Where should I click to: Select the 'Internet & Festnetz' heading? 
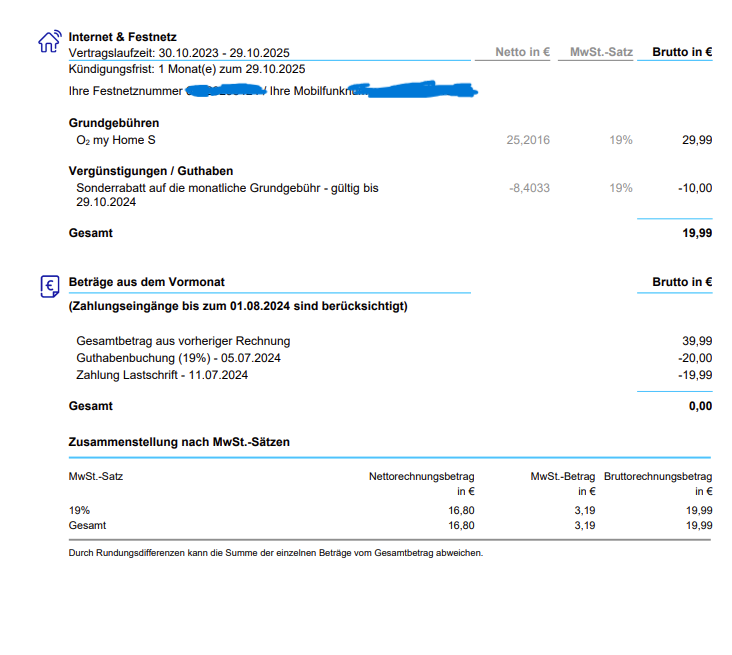pos(122,37)
